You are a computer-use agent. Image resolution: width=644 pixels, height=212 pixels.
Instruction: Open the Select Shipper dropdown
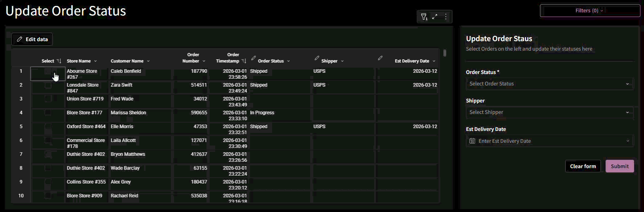coord(549,112)
